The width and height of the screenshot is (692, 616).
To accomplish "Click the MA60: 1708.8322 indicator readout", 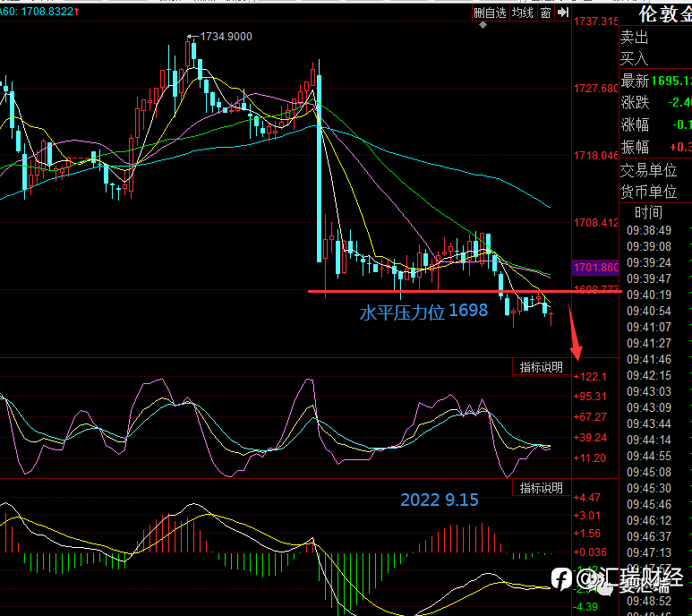I will tap(38, 12).
